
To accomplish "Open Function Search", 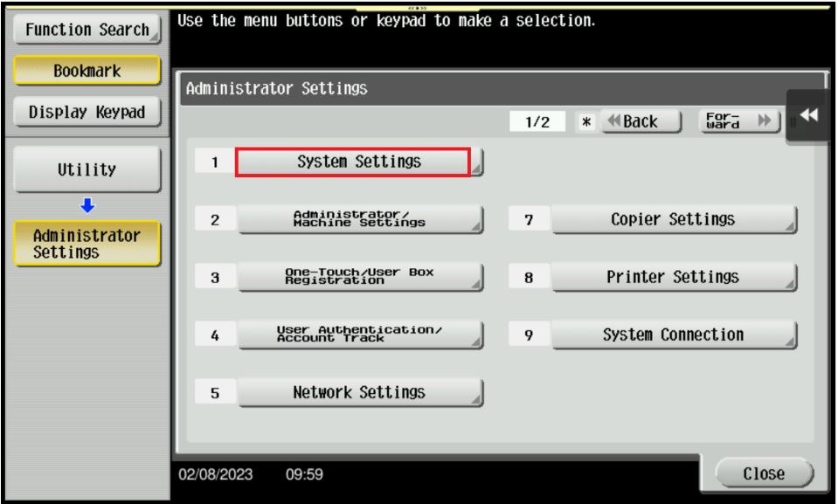I will point(87,30).
